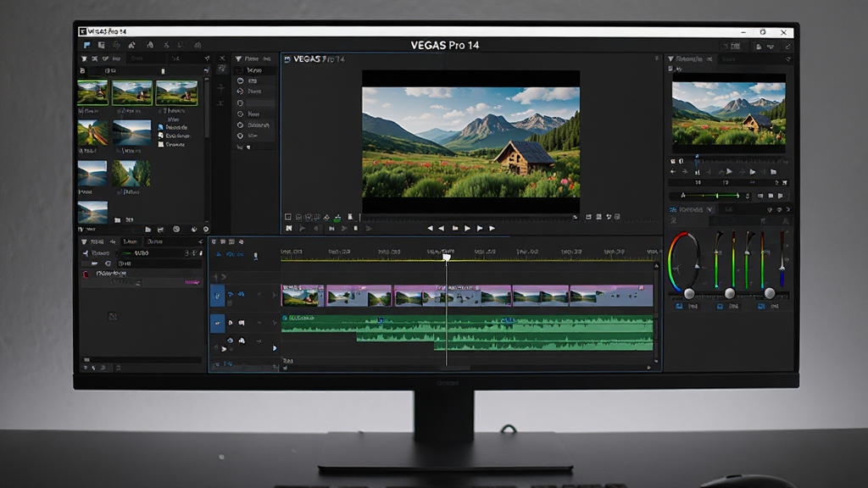This screenshot has height=488, width=868.
Task: Click the green icon in the preview toolbar
Action: point(337,217)
